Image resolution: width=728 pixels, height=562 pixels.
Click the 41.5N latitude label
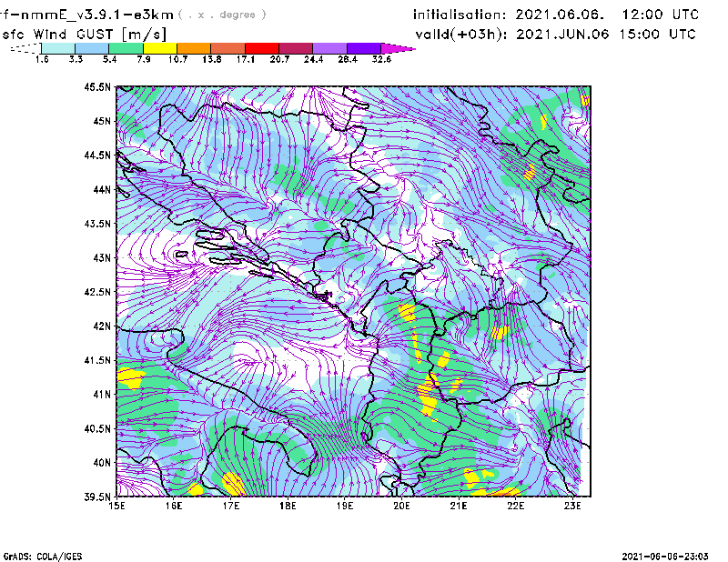click(97, 360)
